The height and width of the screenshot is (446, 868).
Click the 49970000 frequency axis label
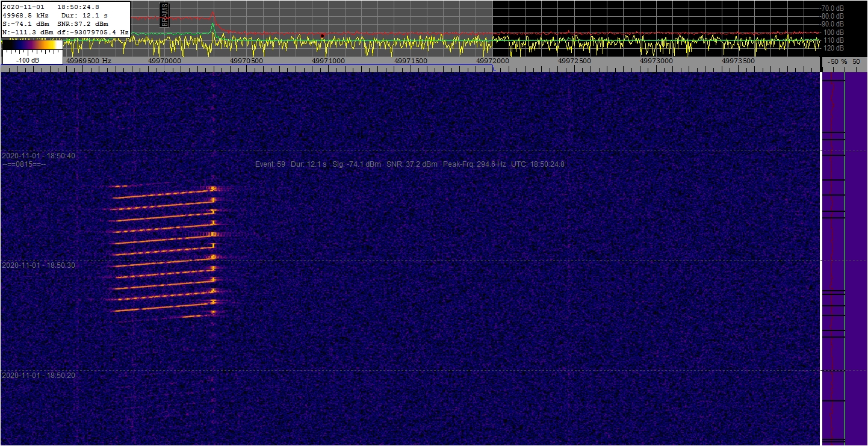(164, 61)
